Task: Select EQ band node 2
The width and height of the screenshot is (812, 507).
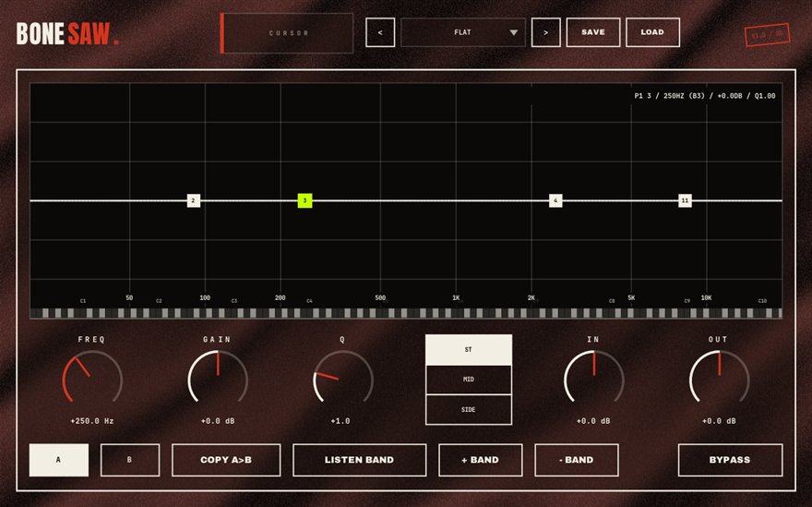Action: pos(193,200)
